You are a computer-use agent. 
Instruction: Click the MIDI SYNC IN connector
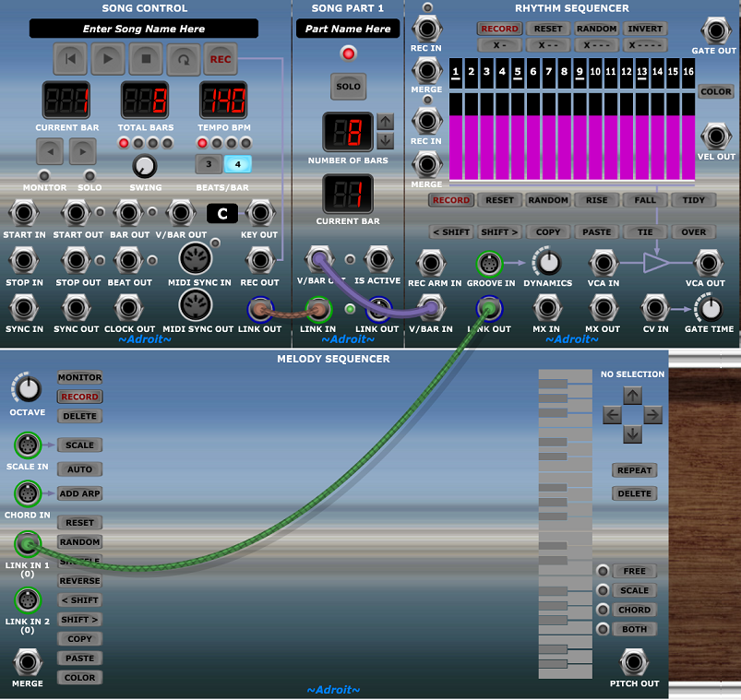pos(196,258)
